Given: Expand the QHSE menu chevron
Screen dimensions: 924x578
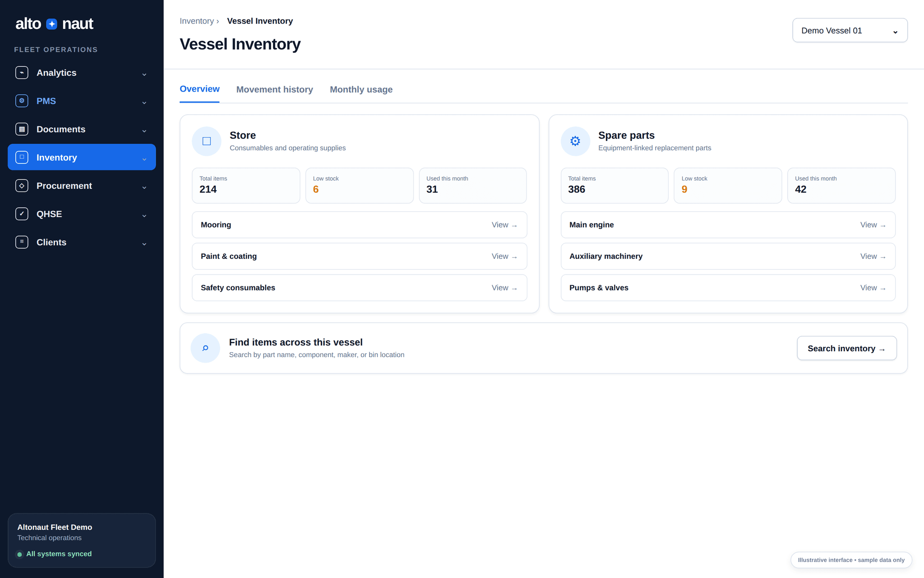Looking at the screenshot, I should pos(144,216).
